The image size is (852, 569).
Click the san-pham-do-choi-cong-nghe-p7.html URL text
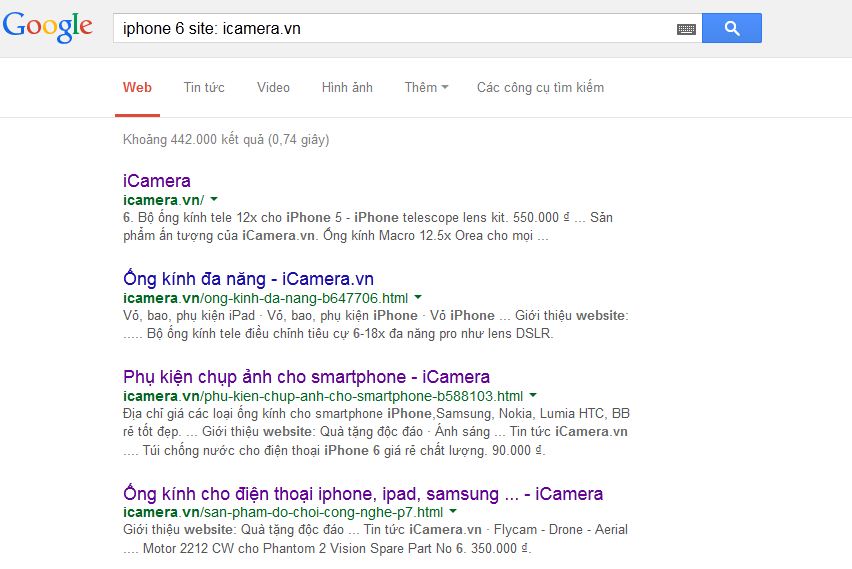coord(283,512)
